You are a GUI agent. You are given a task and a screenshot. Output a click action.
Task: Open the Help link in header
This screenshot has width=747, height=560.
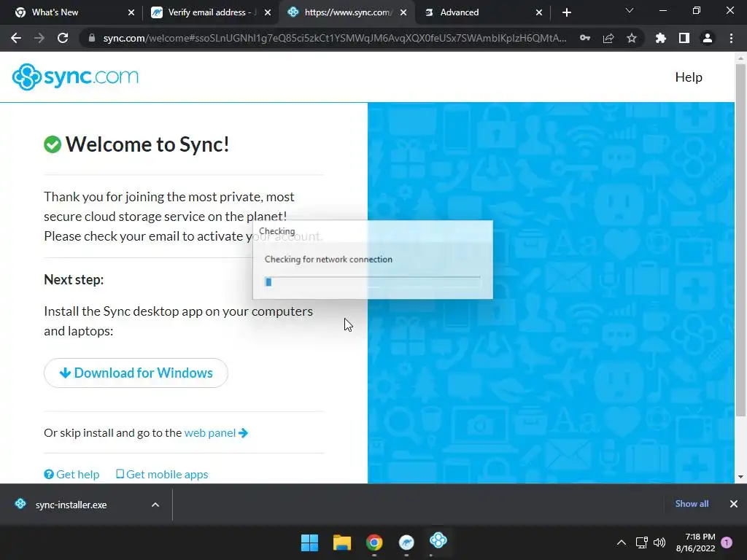(689, 77)
